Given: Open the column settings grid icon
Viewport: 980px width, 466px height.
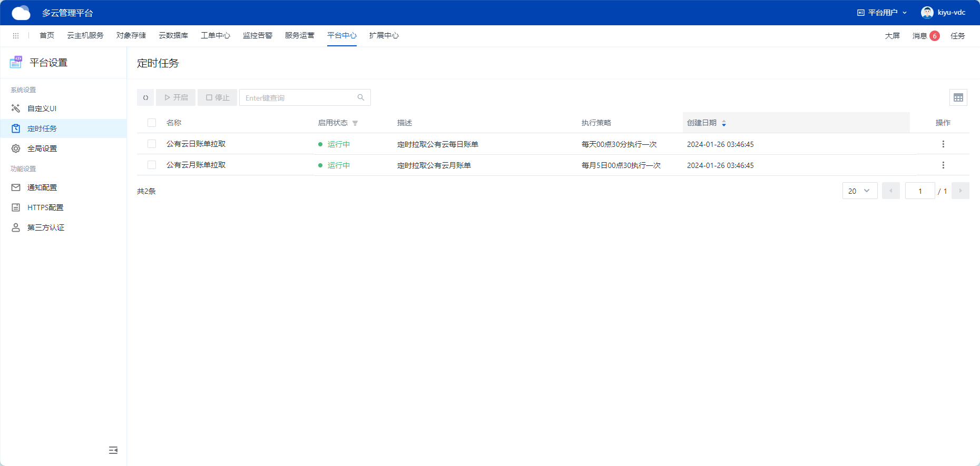Looking at the screenshot, I should [958, 97].
